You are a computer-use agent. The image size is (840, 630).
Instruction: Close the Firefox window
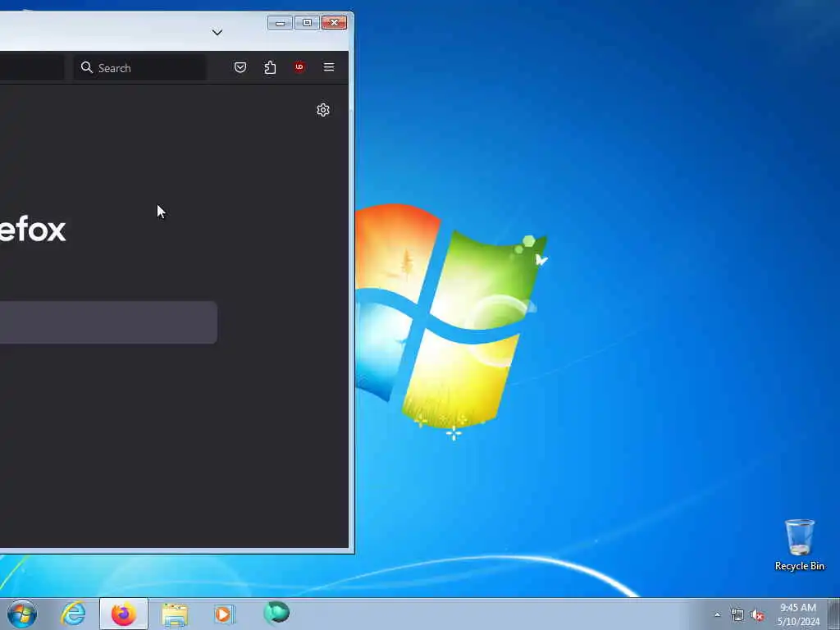click(x=335, y=22)
